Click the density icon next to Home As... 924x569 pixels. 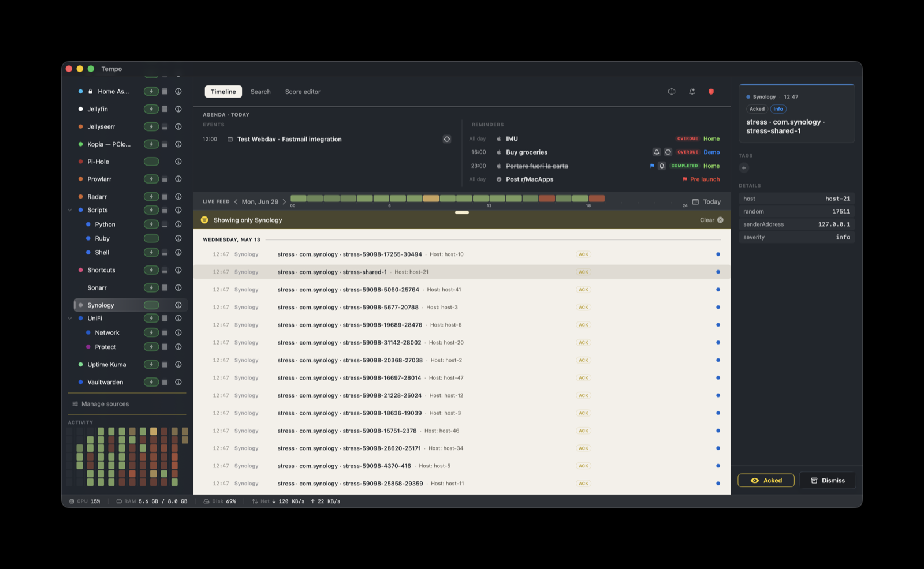(x=165, y=91)
